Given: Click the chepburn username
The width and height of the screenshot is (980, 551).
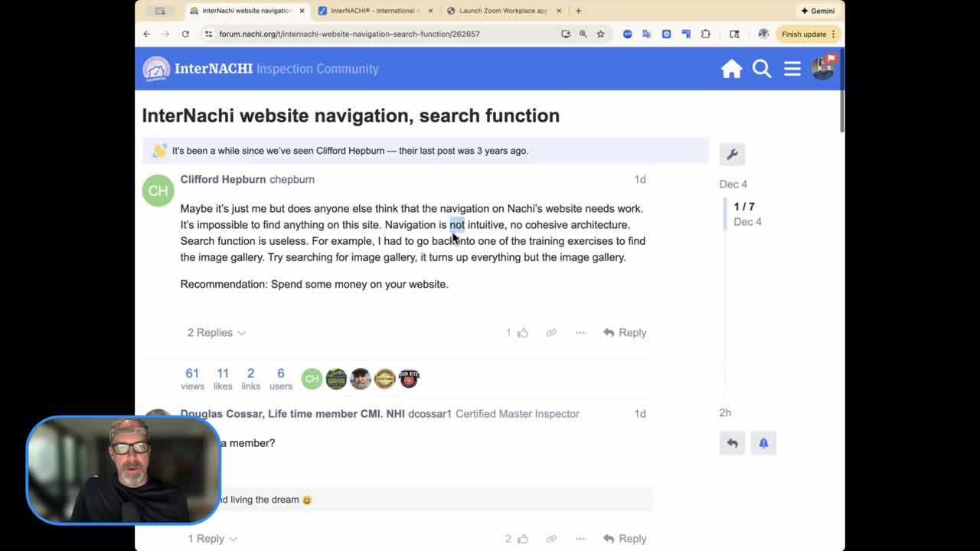Looking at the screenshot, I should [x=292, y=179].
